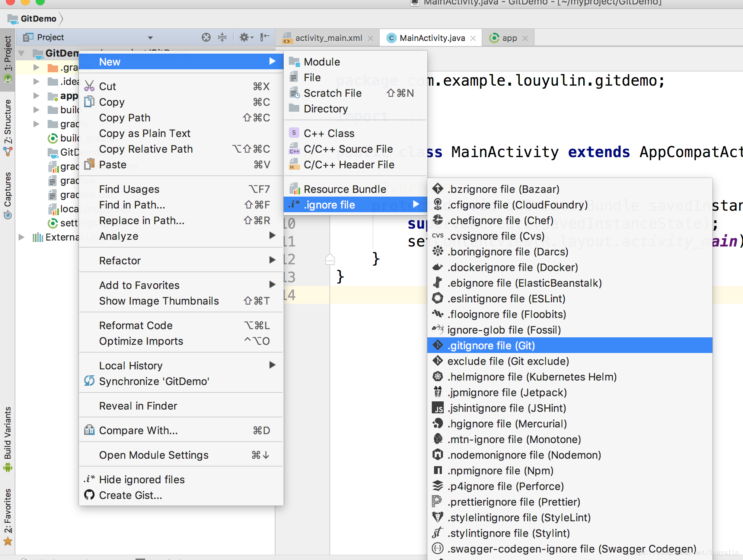
Task: Expand the Refactor submenu
Action: tap(181, 260)
